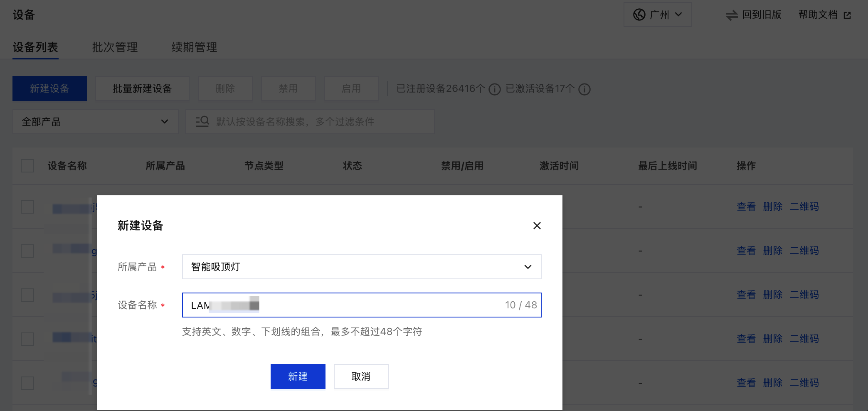This screenshot has height=411, width=868.
Task: Confirm with the 新建 button
Action: tap(298, 377)
